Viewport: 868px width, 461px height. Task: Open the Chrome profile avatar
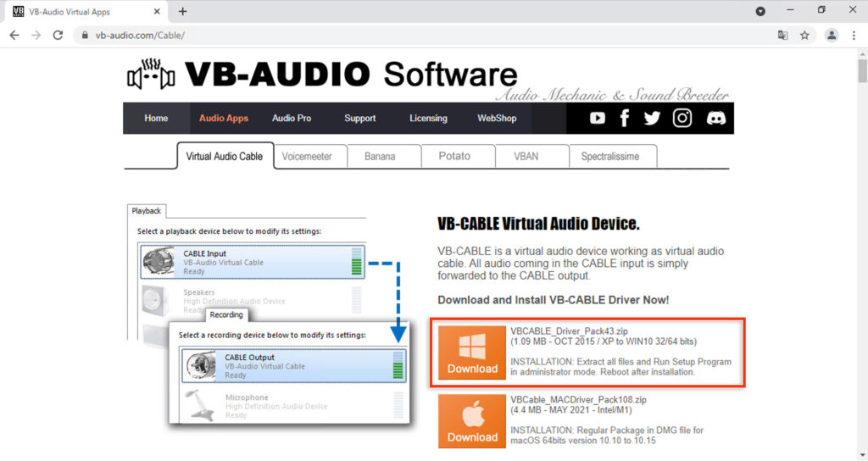(x=832, y=35)
